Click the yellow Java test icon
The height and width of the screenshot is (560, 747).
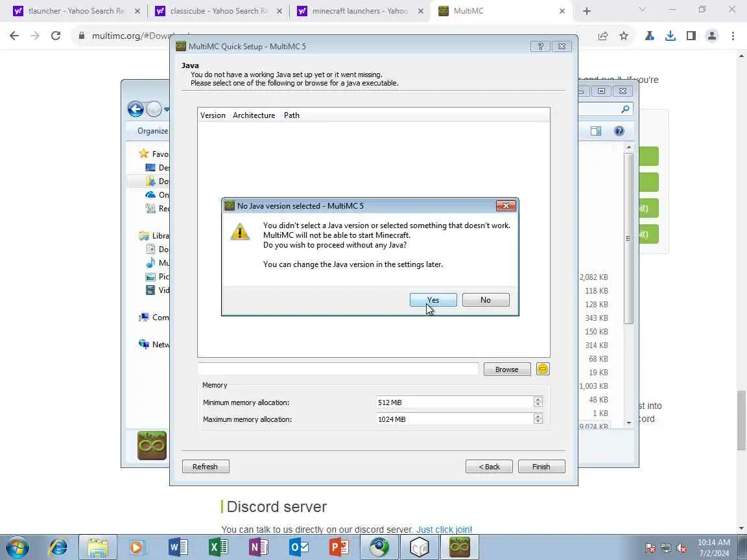coord(542,369)
